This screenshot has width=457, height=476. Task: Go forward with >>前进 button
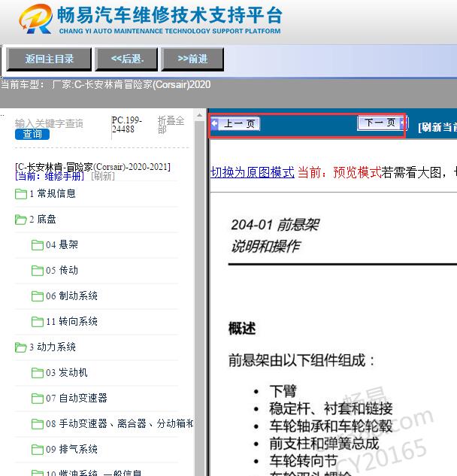192,59
